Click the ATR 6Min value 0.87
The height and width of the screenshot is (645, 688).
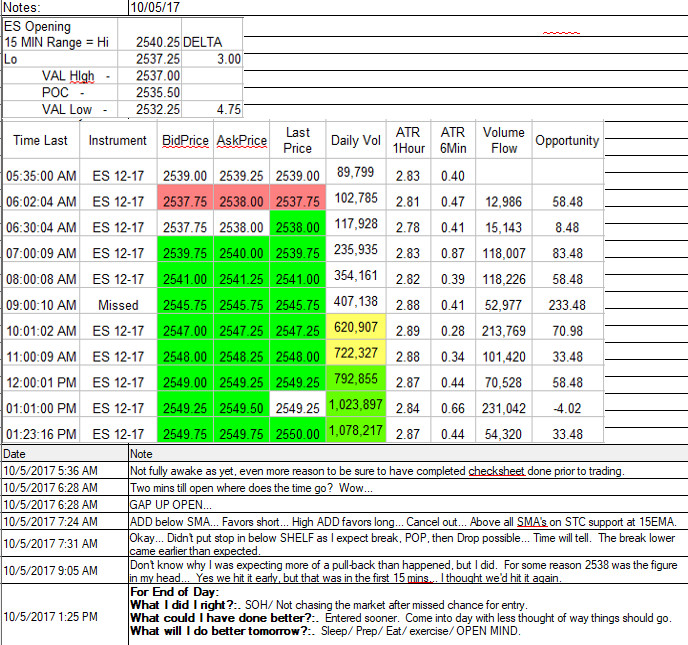pos(453,253)
